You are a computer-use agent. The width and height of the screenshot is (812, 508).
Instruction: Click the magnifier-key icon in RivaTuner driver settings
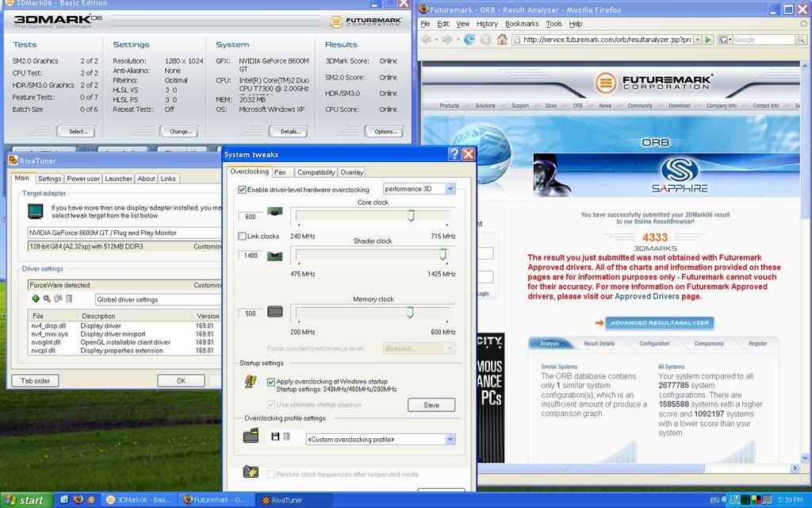click(x=47, y=298)
